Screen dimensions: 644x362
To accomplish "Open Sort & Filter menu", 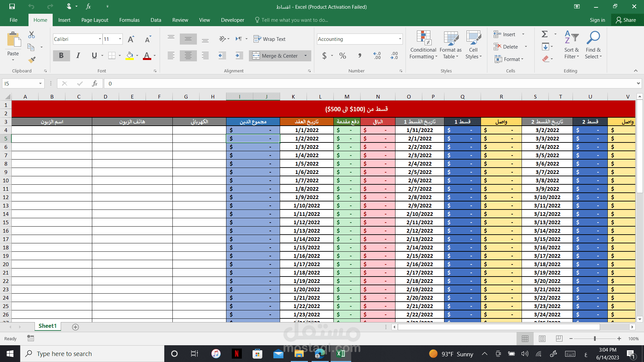I will pos(572,45).
